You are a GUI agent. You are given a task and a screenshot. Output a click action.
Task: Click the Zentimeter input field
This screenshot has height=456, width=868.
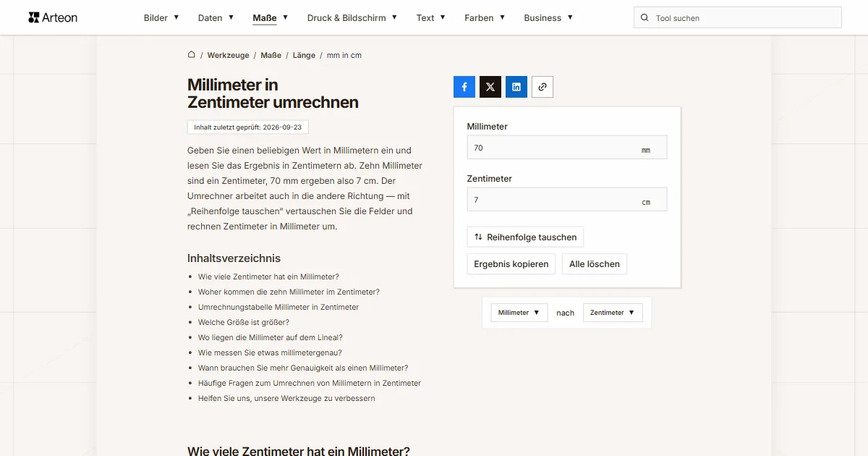pyautogui.click(x=567, y=200)
